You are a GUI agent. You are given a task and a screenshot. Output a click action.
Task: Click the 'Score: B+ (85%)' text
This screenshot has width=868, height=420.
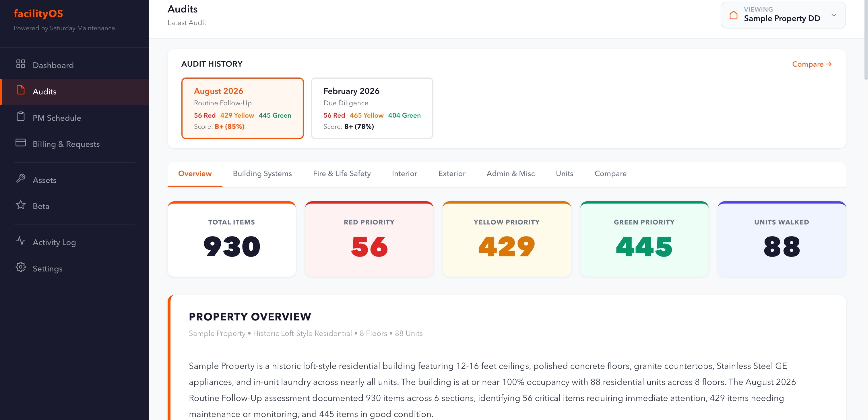click(x=219, y=126)
